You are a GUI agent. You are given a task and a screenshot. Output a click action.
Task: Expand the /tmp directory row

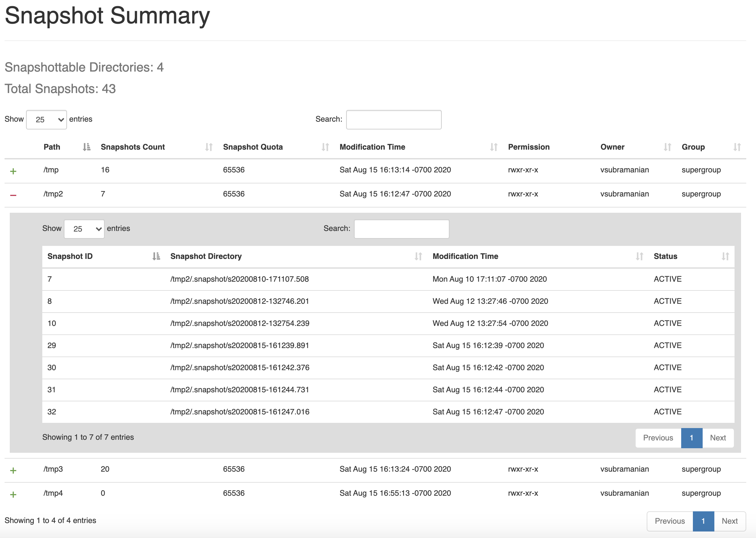(x=13, y=171)
